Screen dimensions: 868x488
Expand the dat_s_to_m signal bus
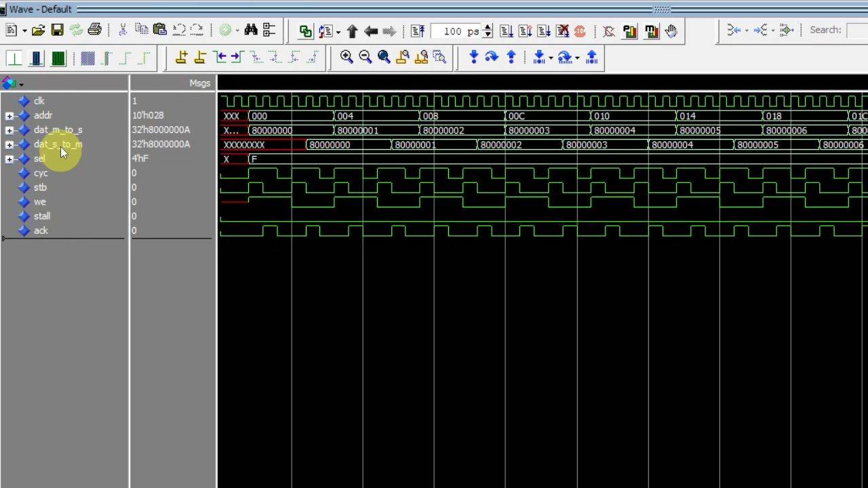pos(9,144)
